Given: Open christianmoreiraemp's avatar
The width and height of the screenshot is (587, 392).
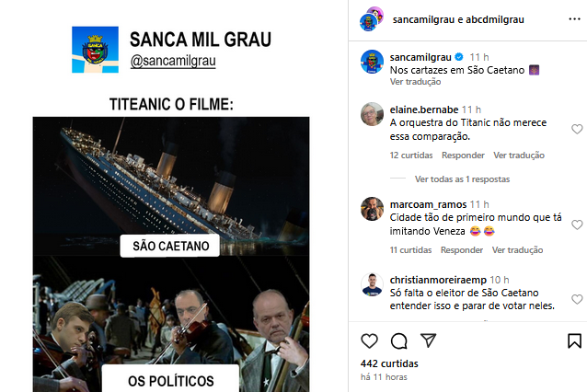Looking at the screenshot, I should click(372, 284).
